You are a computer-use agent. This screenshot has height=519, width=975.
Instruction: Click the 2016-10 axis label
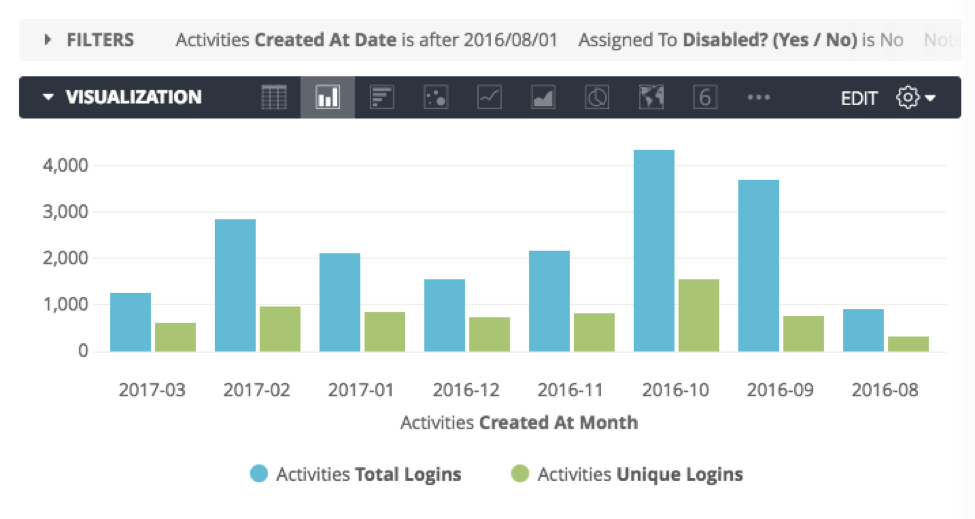[x=675, y=390]
